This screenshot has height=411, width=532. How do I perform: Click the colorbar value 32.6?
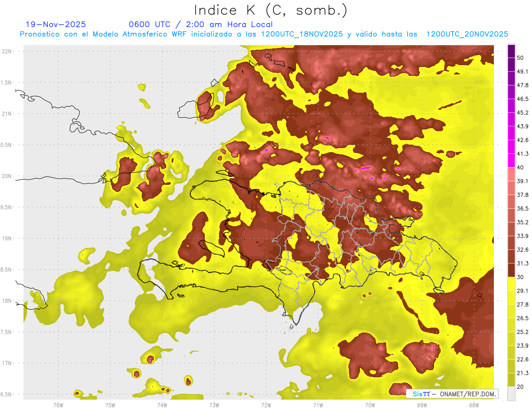click(x=523, y=250)
